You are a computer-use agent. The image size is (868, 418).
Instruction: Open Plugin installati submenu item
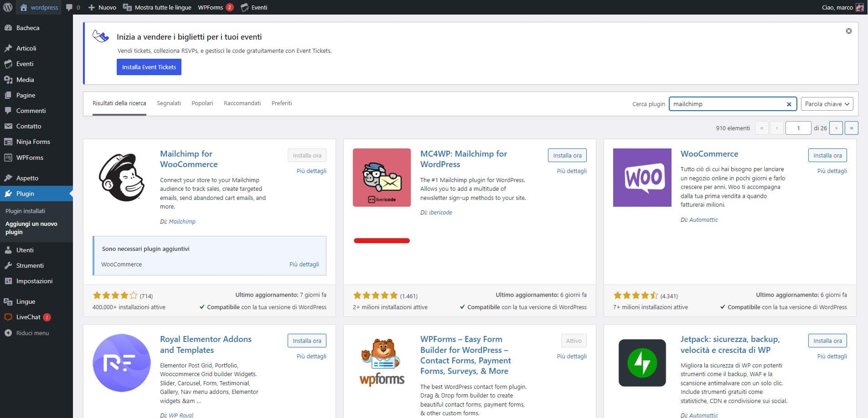pyautogui.click(x=25, y=211)
